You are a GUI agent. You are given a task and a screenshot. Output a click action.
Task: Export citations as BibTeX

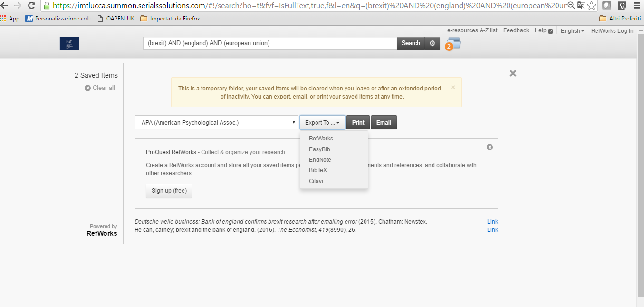(x=318, y=170)
